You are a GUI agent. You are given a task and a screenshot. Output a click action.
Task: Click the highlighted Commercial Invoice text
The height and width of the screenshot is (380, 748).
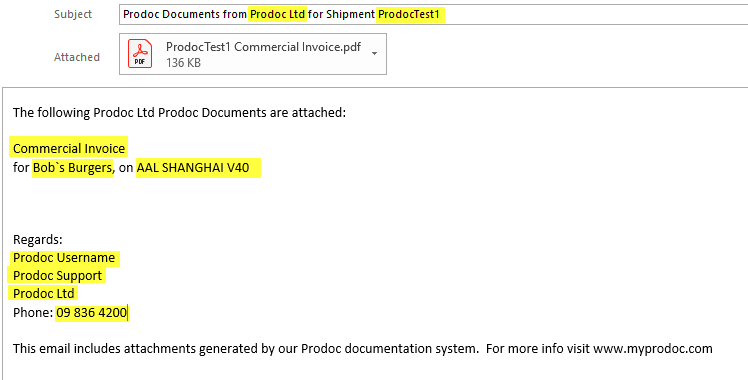(69, 149)
